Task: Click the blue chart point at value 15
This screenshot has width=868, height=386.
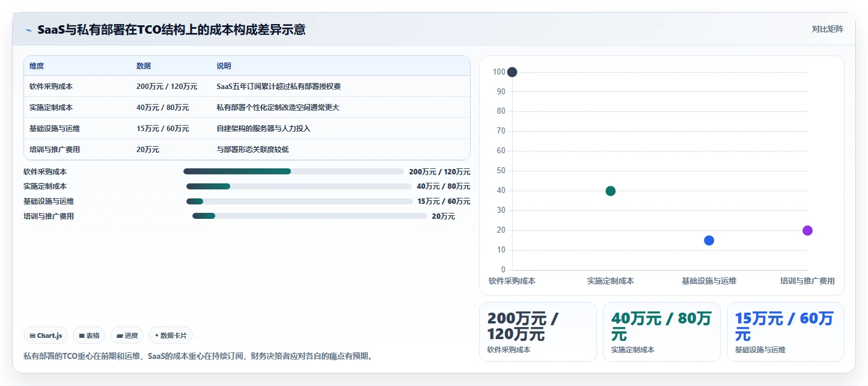Action: 709,240
